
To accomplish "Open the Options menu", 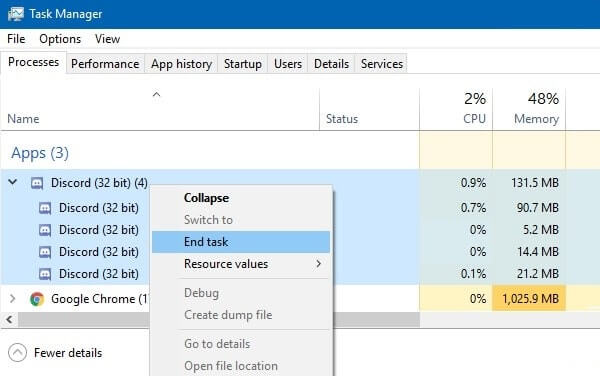I will coord(60,39).
